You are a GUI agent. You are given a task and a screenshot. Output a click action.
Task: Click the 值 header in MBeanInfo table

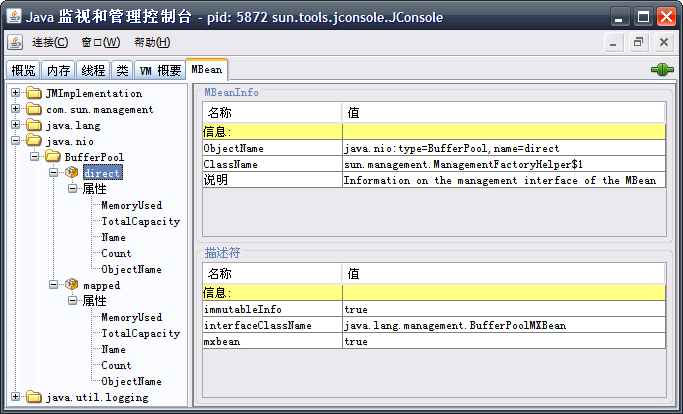(504, 113)
